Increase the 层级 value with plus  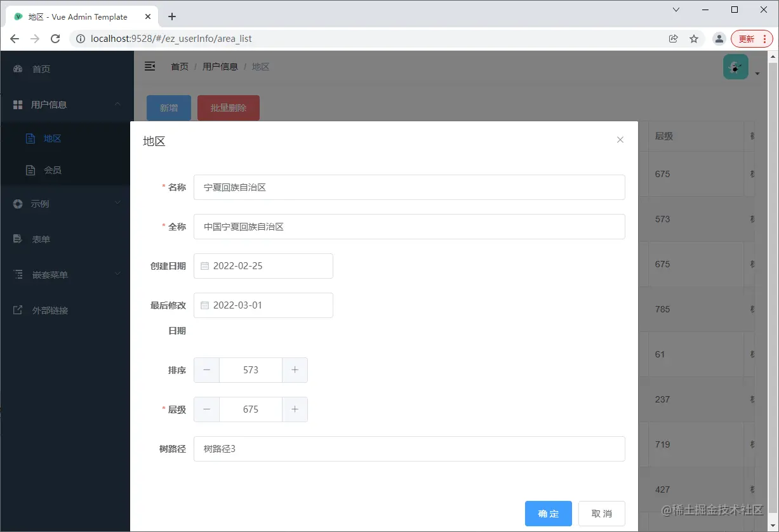pos(295,409)
